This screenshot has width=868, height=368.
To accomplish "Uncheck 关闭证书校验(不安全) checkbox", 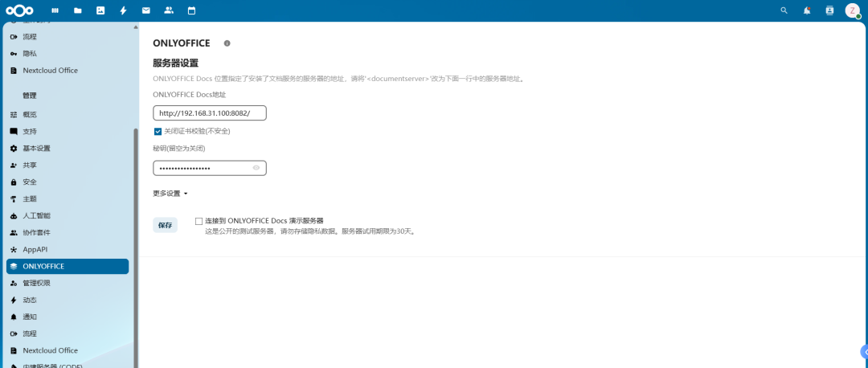I will point(158,132).
